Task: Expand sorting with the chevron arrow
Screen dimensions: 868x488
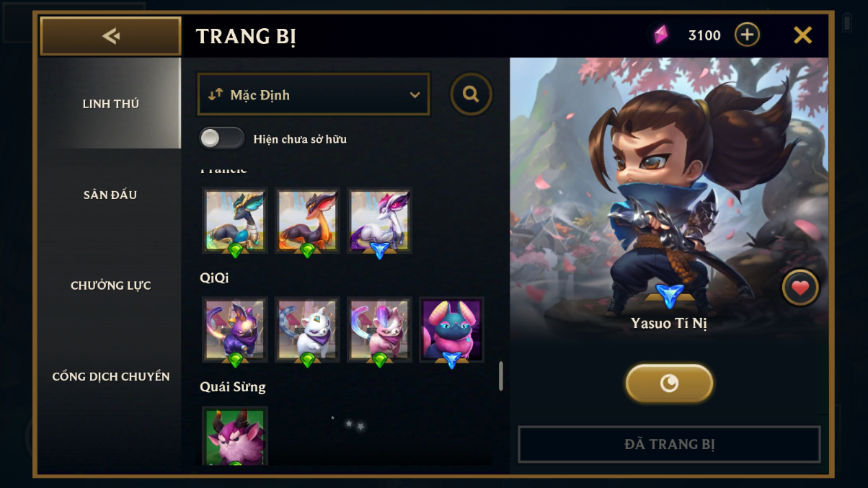Action: point(415,95)
